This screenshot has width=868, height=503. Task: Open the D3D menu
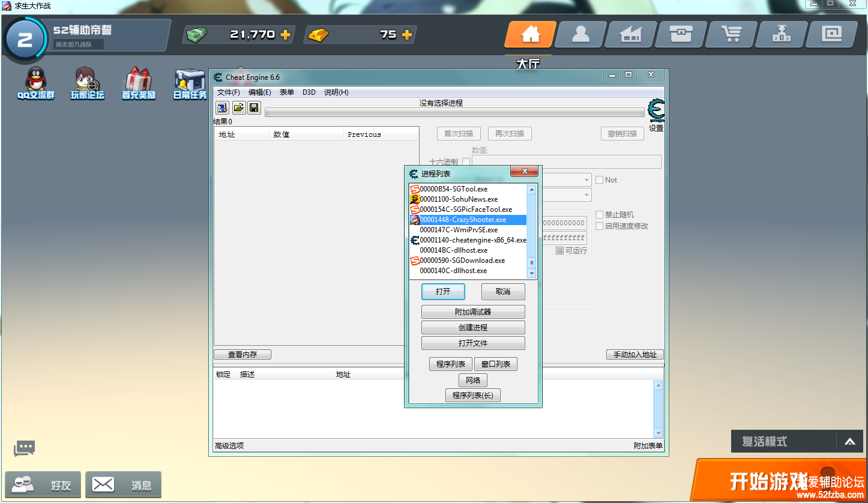pyautogui.click(x=309, y=92)
